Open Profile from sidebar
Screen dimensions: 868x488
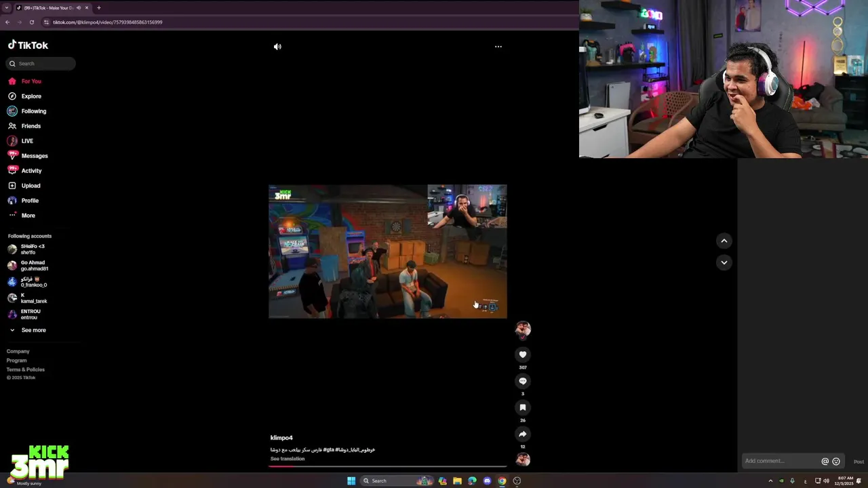(24, 201)
